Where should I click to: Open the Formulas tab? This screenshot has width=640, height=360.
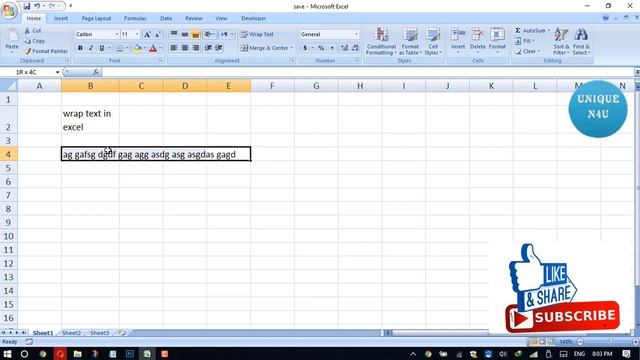pos(135,18)
